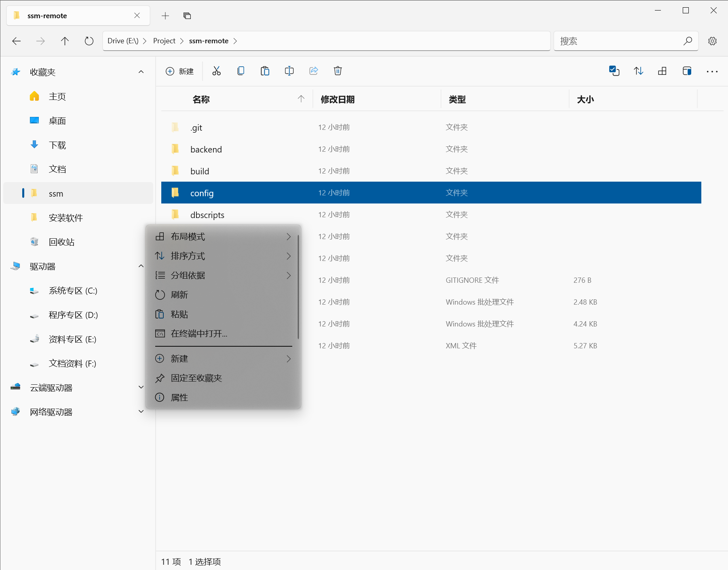Click the 新建 toolbar button

(x=179, y=71)
